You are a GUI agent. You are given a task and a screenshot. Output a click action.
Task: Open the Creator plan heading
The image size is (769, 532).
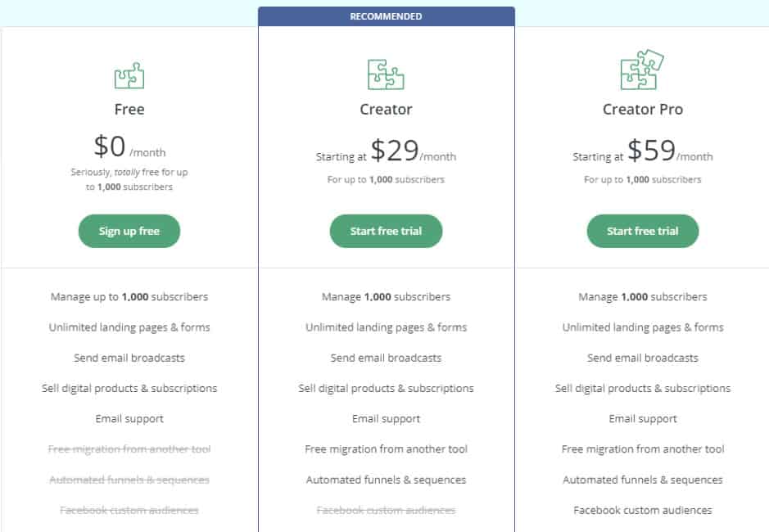[386, 109]
